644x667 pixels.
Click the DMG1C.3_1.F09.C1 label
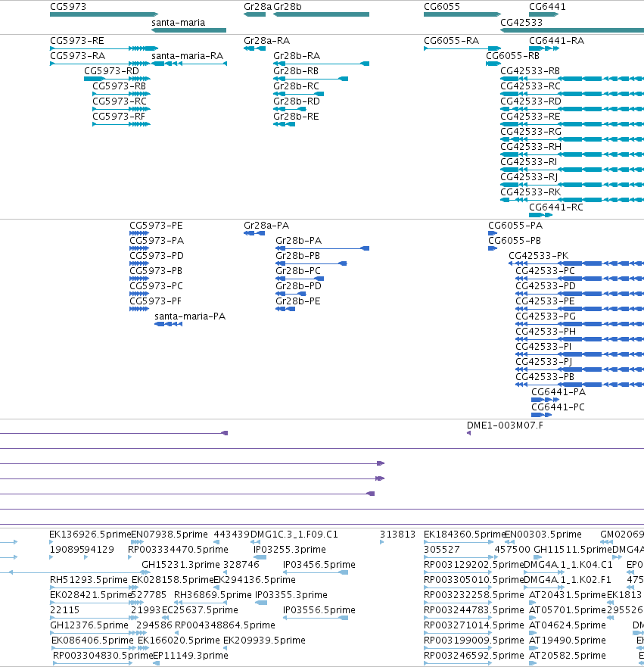pos(294,535)
